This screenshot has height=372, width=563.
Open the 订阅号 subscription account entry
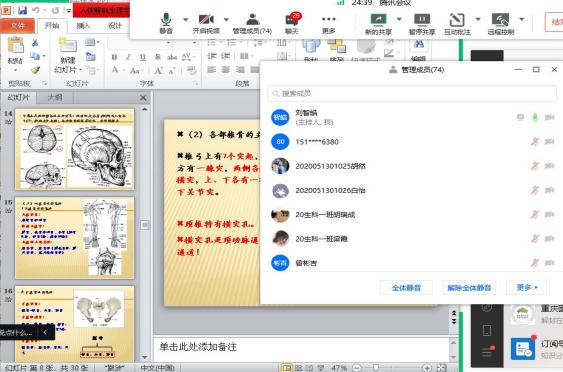click(537, 349)
